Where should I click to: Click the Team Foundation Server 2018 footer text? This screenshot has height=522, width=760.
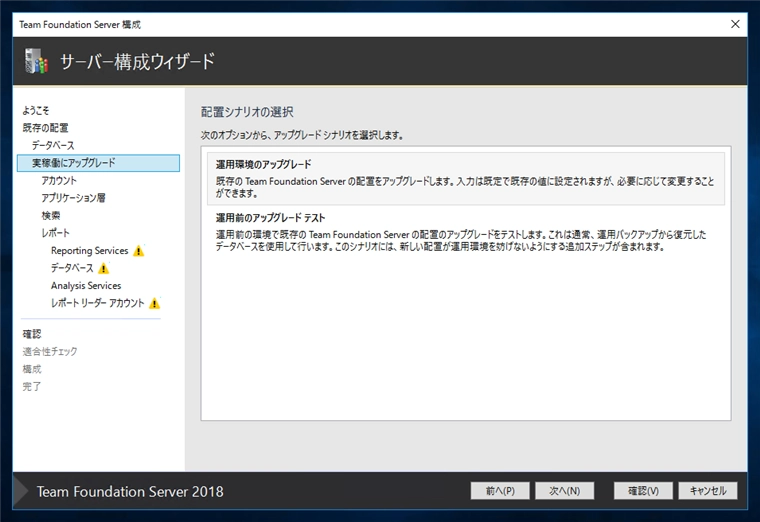130,491
